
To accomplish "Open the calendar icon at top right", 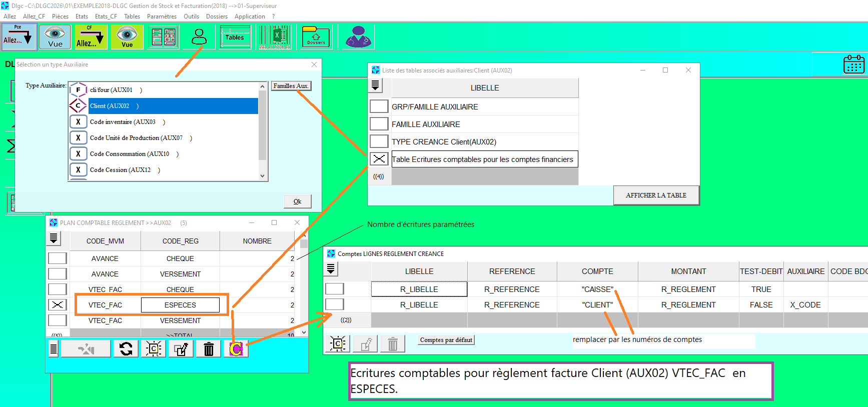I will click(853, 64).
